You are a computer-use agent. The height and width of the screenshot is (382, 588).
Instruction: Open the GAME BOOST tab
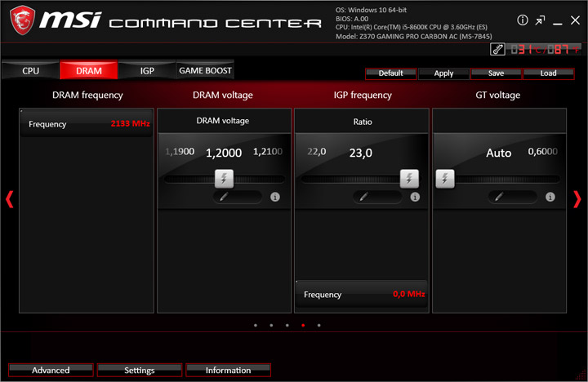pyautogui.click(x=205, y=70)
